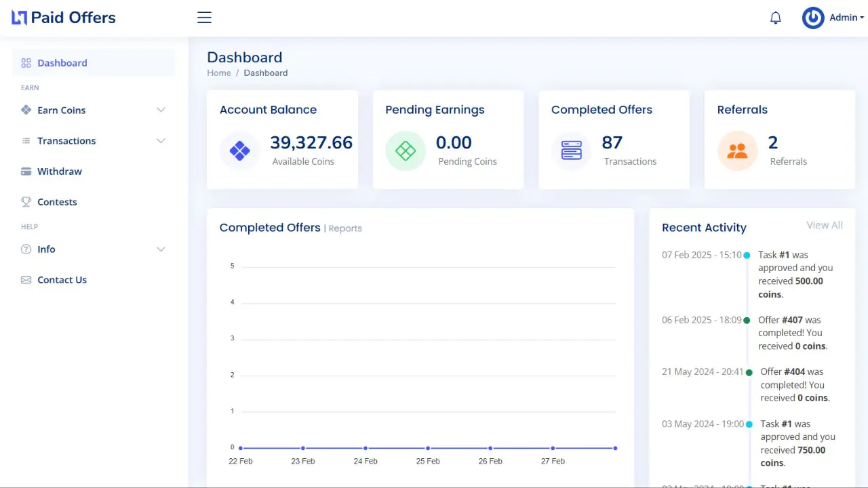Click the Referrals people icon
The height and width of the screenshot is (488, 868).
pyautogui.click(x=737, y=150)
